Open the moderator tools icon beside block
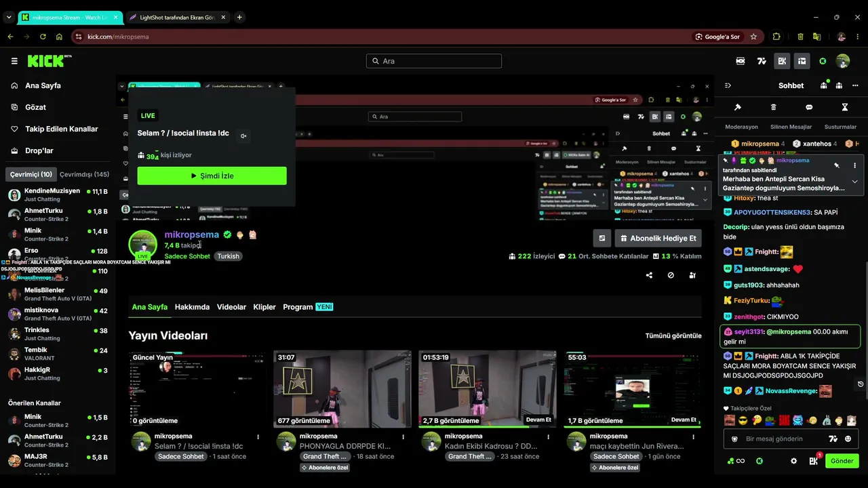 (692, 275)
